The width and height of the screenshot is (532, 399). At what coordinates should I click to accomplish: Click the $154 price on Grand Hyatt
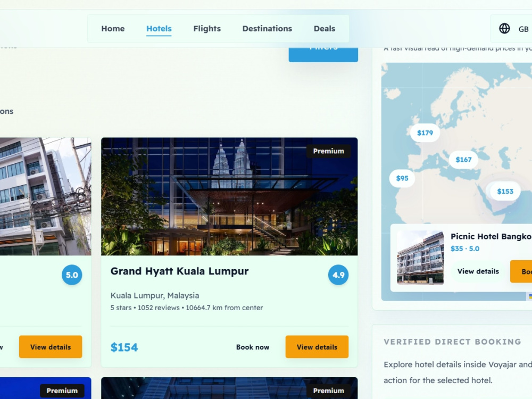pos(124,347)
